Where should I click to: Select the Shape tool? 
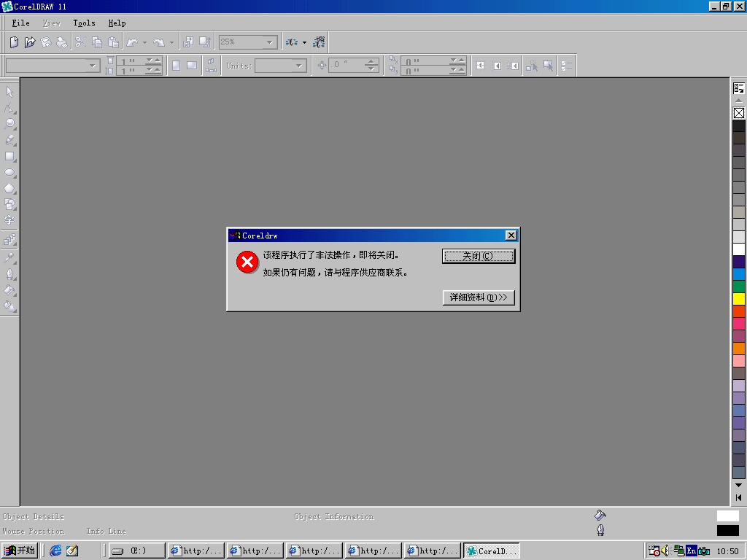click(9, 108)
